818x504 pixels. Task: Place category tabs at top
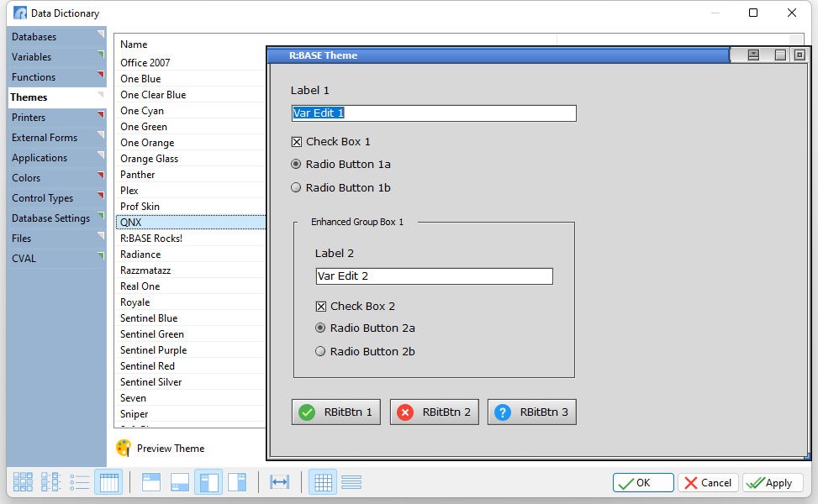tap(151, 482)
